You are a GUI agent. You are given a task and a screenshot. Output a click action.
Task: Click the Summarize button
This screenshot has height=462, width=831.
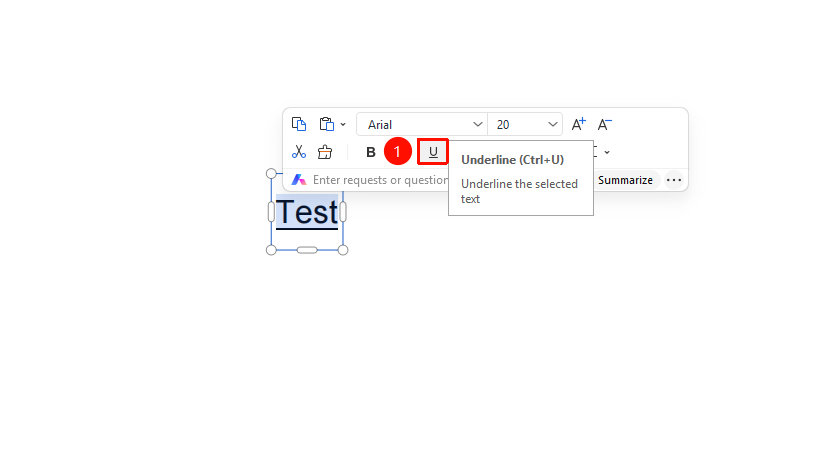pos(625,180)
